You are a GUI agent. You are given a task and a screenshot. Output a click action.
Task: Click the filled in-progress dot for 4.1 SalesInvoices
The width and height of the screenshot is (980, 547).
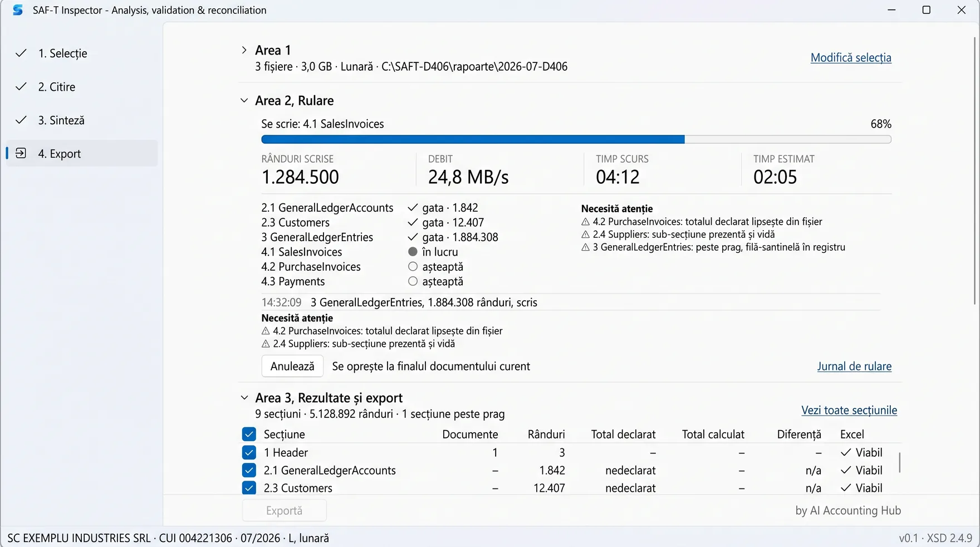pos(413,252)
